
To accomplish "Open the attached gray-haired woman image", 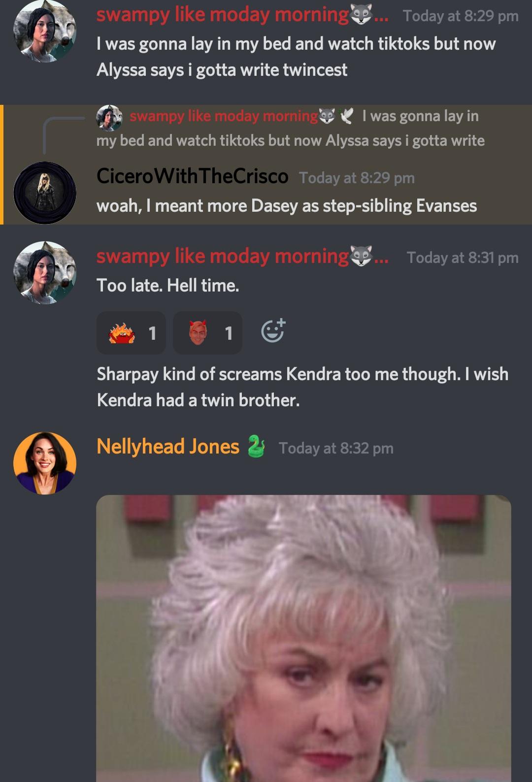I will point(303,638).
